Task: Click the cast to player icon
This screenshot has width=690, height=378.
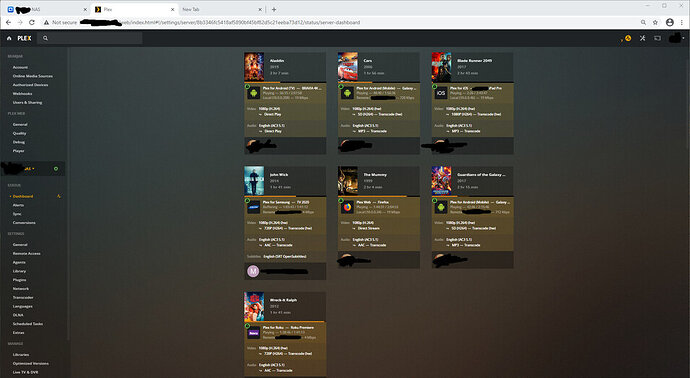Action: pos(657,38)
